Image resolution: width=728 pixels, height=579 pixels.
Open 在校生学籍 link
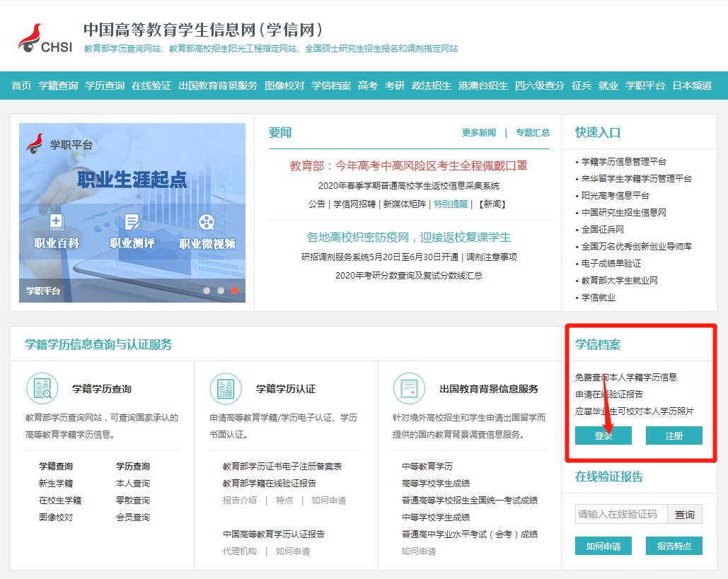tap(60, 500)
